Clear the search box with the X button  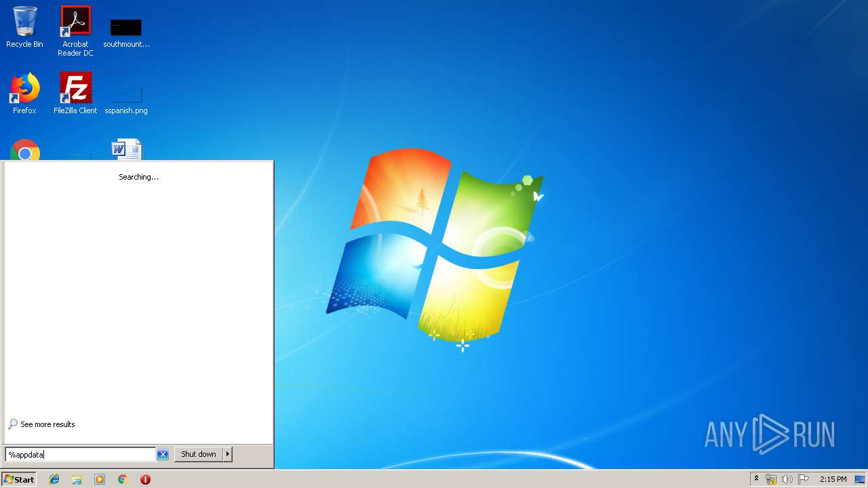pyautogui.click(x=163, y=455)
